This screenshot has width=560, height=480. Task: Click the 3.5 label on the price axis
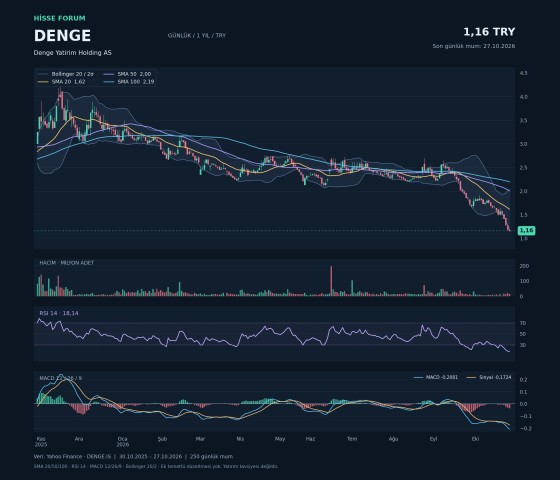pos(524,120)
